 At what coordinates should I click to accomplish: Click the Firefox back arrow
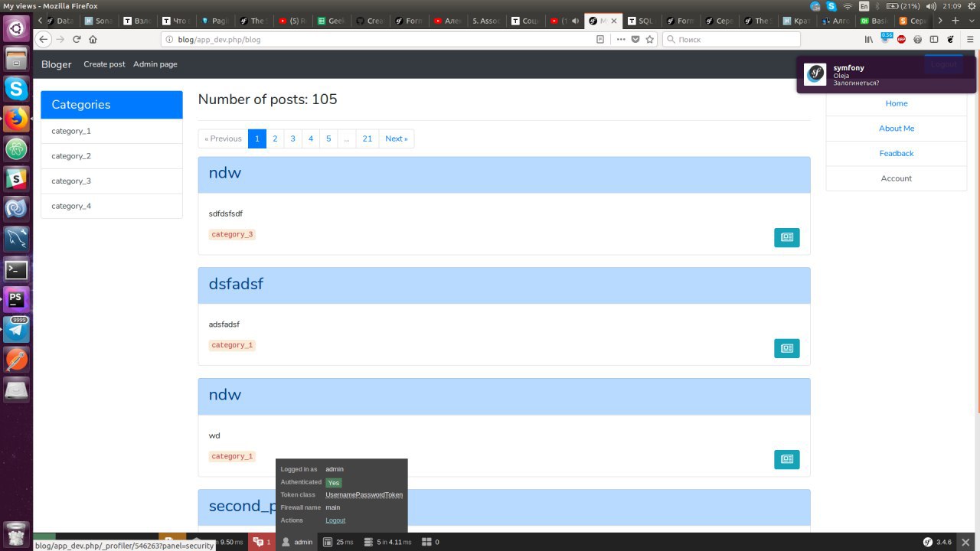[44, 39]
